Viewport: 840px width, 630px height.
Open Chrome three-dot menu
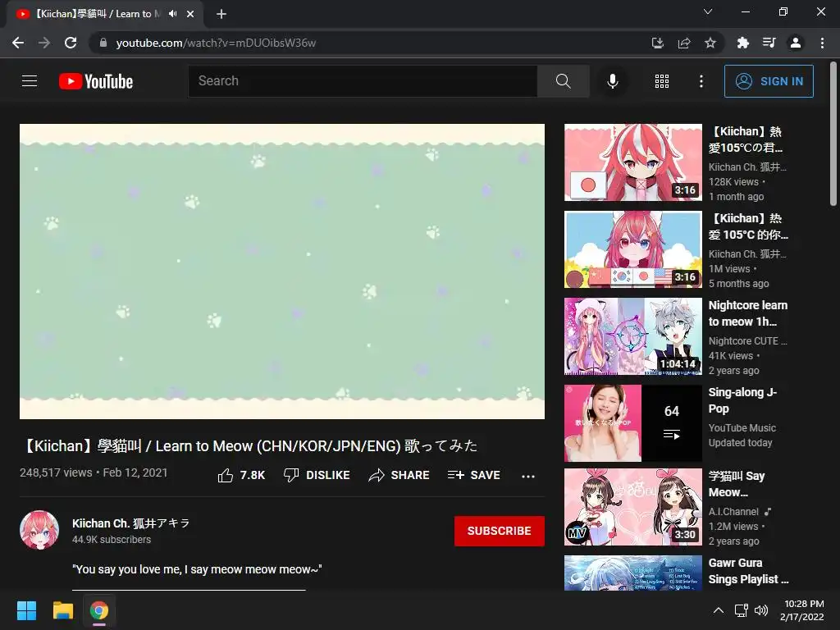click(x=822, y=43)
